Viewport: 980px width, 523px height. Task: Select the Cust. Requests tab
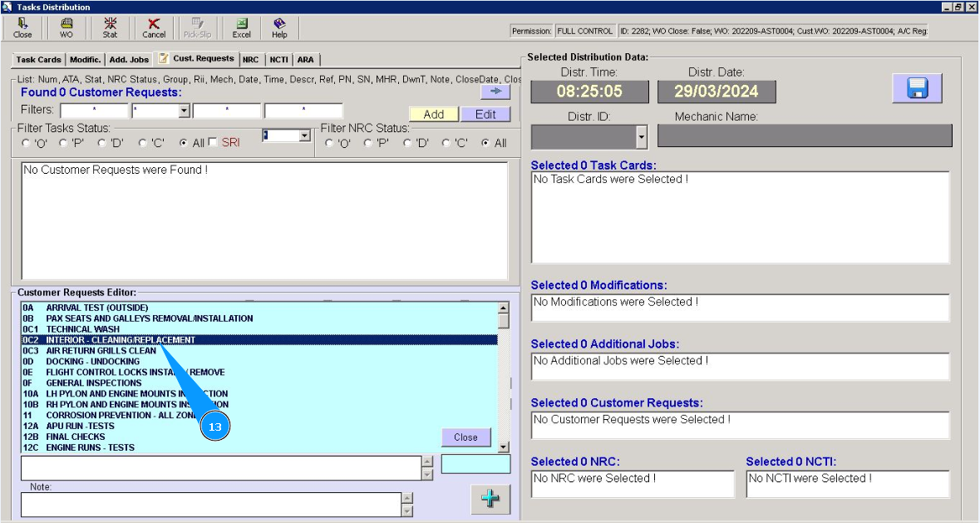pyautogui.click(x=197, y=58)
